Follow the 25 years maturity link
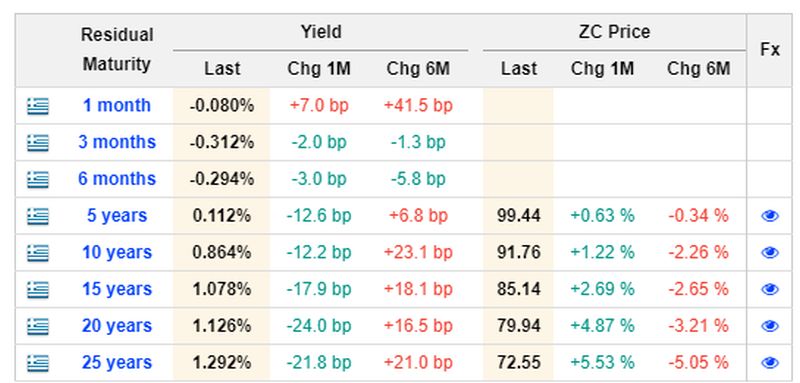 (117, 363)
